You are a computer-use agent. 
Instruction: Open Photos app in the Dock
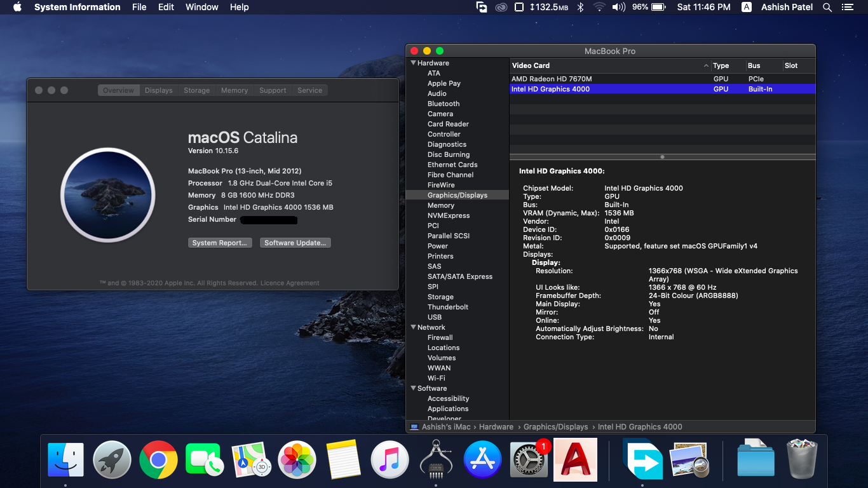tap(297, 459)
